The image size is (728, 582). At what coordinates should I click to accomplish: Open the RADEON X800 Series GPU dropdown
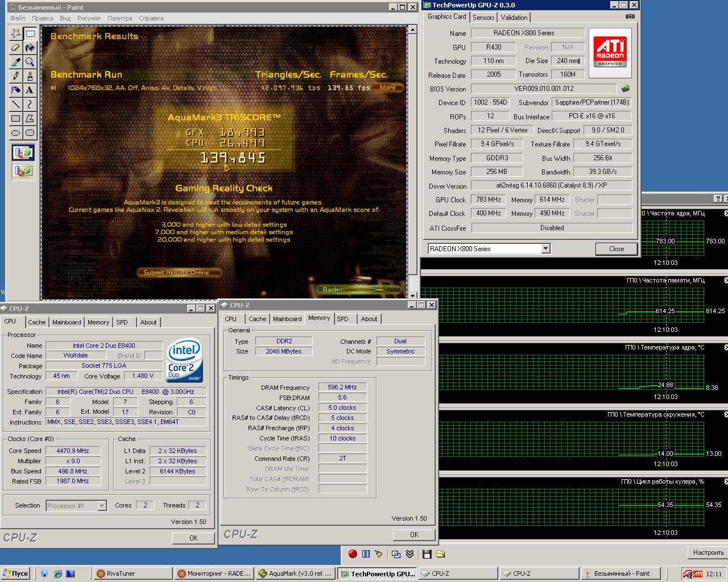546,248
